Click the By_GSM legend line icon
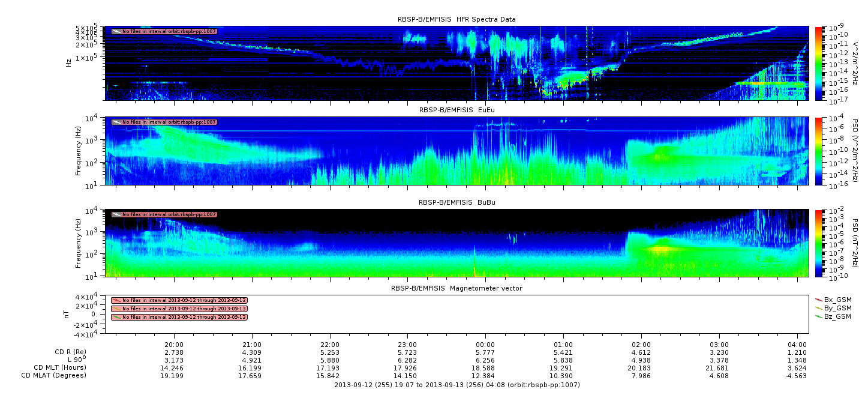Image resolution: width=868 pixels, height=395 pixels. point(819,308)
